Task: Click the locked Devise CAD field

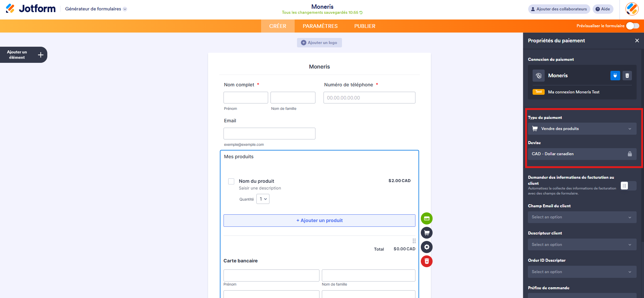Action: tap(582, 154)
